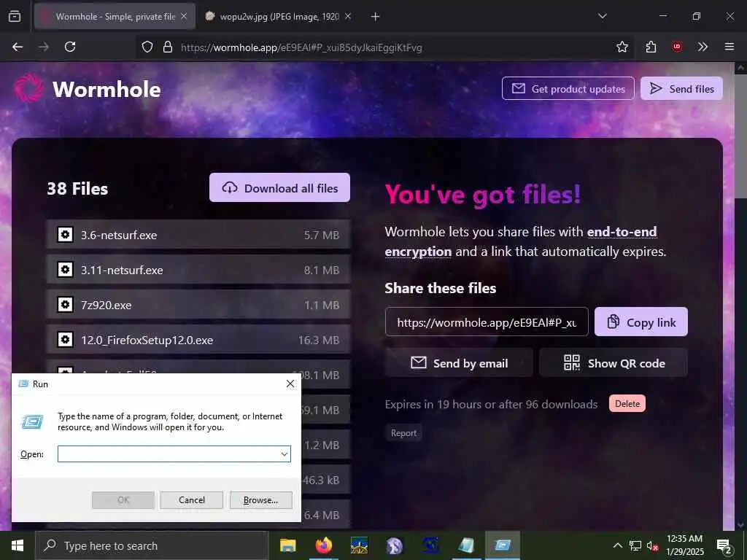Open File Explorer from the taskbar
Viewport: 747px width, 560px height.
click(287, 545)
